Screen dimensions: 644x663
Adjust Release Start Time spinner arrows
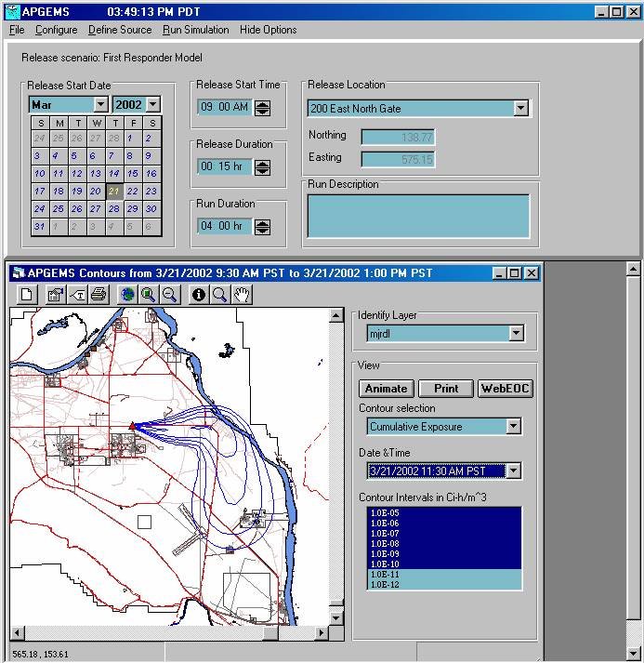262,108
